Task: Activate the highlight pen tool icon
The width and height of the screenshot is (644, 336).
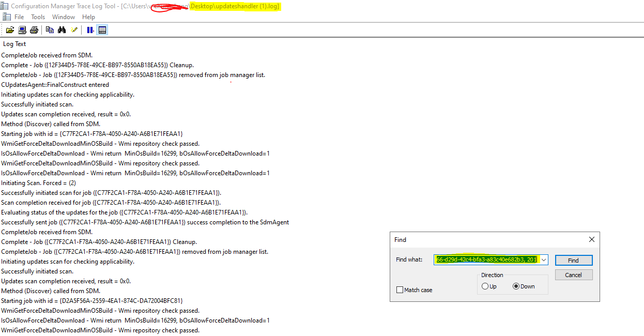Action: [x=74, y=29]
